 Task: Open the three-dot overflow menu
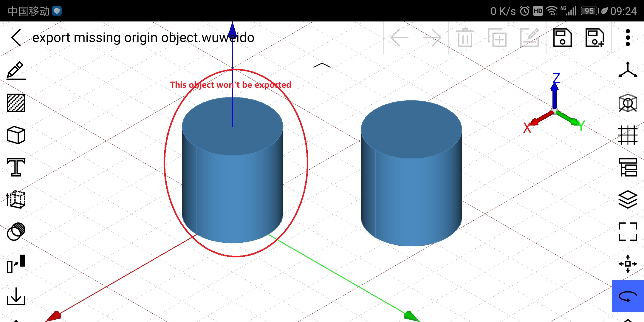pyautogui.click(x=628, y=38)
